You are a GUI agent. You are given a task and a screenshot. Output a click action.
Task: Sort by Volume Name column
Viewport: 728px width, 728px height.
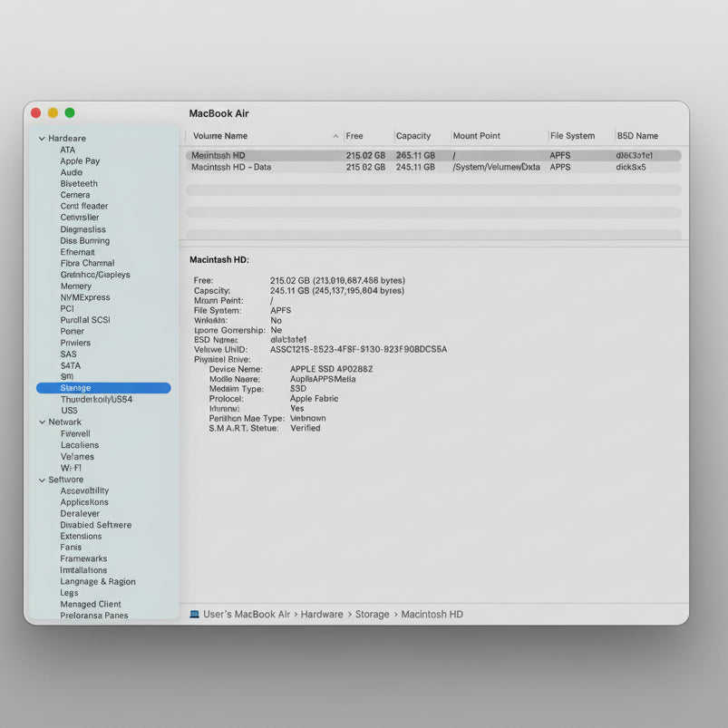point(220,136)
